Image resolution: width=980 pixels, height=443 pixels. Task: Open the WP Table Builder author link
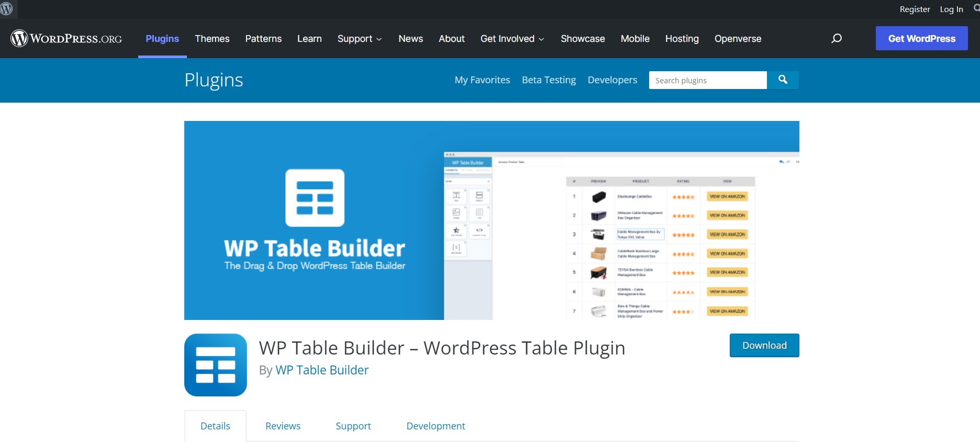(322, 370)
